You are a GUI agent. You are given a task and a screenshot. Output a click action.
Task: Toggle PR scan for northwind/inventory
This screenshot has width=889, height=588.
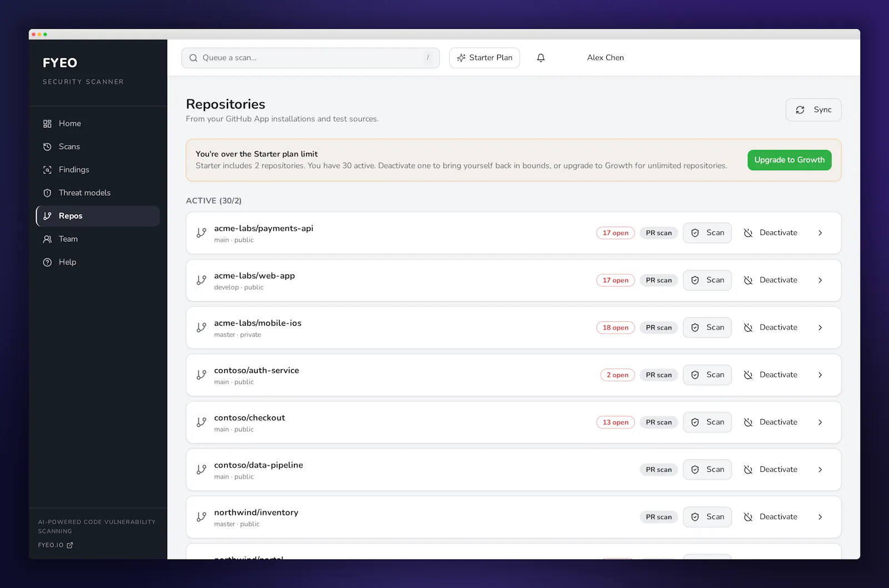659,517
